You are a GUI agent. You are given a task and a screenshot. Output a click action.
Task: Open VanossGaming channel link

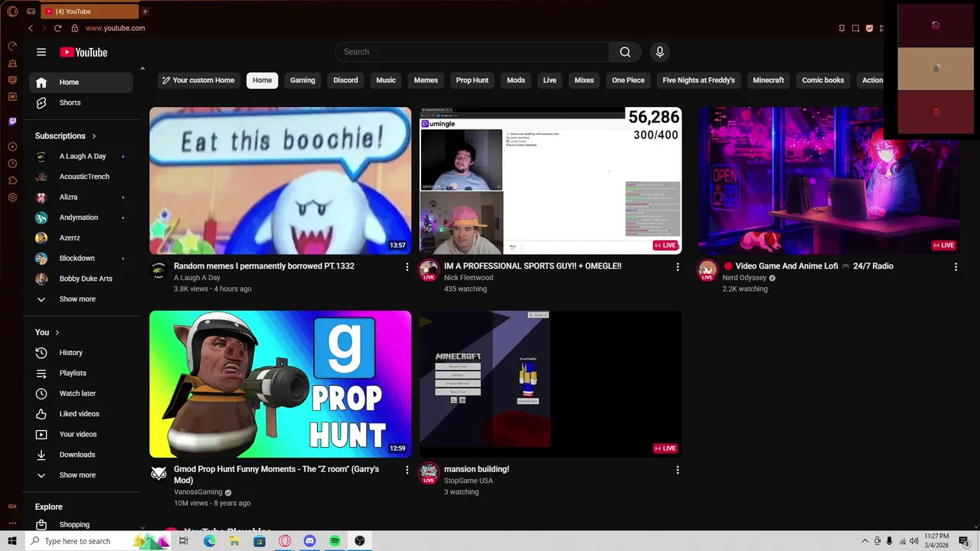point(198,492)
